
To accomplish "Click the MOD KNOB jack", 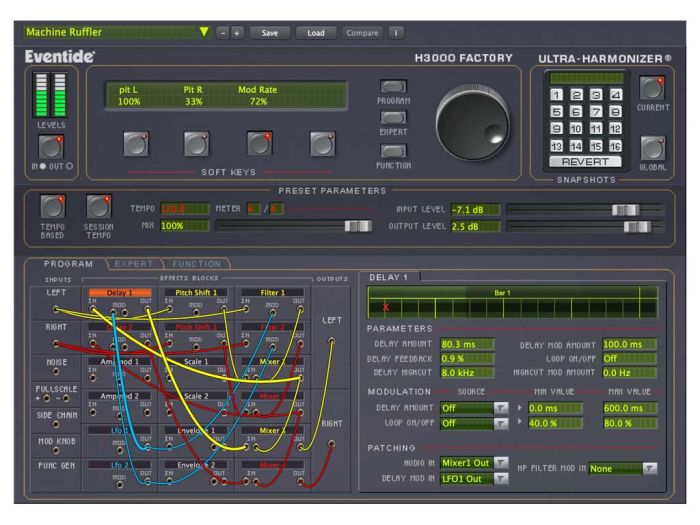I will pos(56,450).
